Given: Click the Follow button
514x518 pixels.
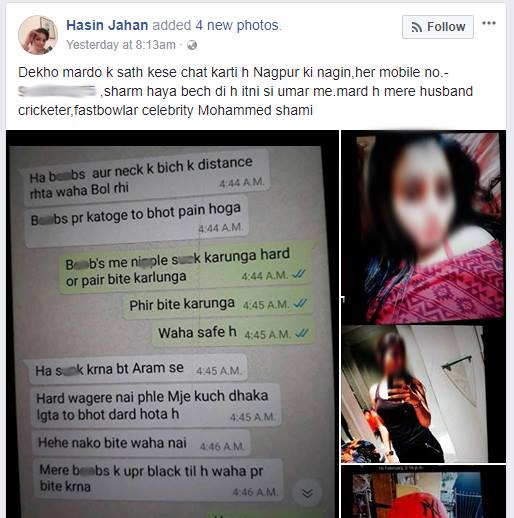Looking at the screenshot, I should click(437, 27).
